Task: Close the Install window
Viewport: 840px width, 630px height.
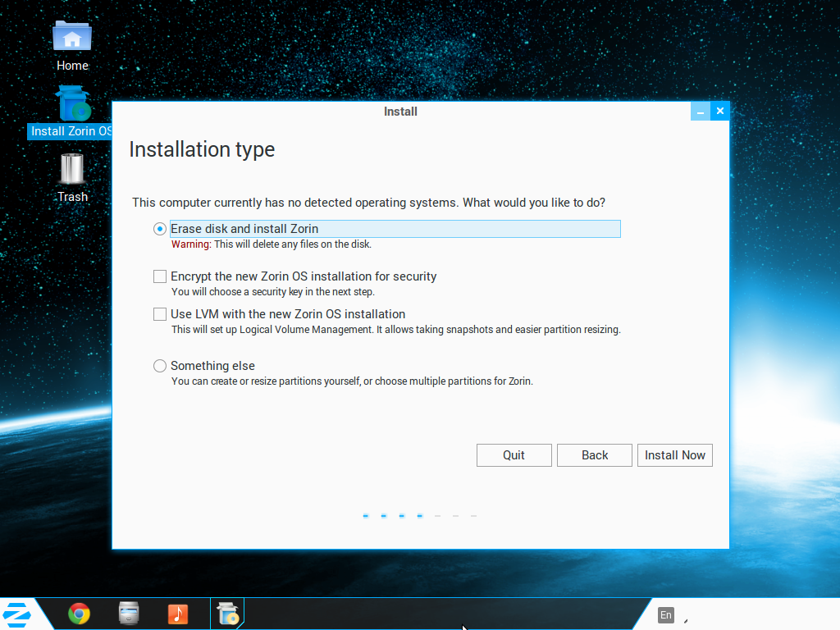Action: (x=720, y=112)
